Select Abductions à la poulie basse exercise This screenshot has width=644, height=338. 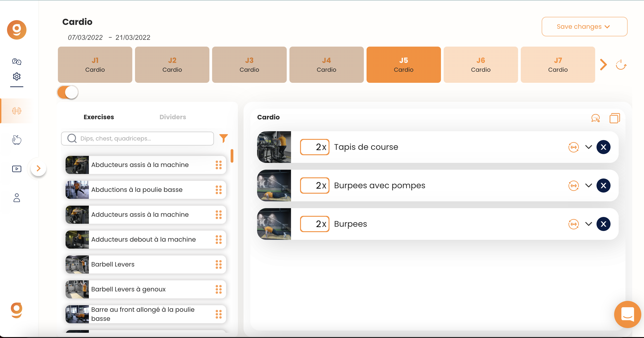pos(146,190)
